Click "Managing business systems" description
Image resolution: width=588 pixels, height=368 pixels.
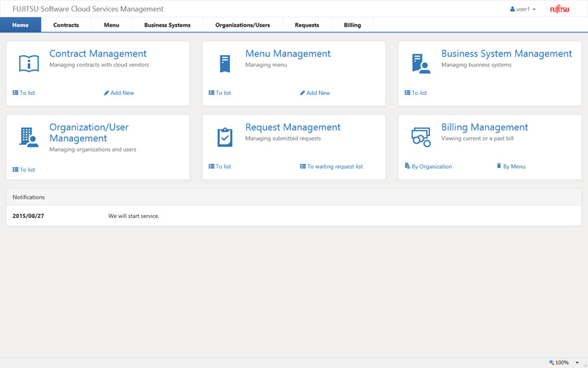pyautogui.click(x=476, y=65)
